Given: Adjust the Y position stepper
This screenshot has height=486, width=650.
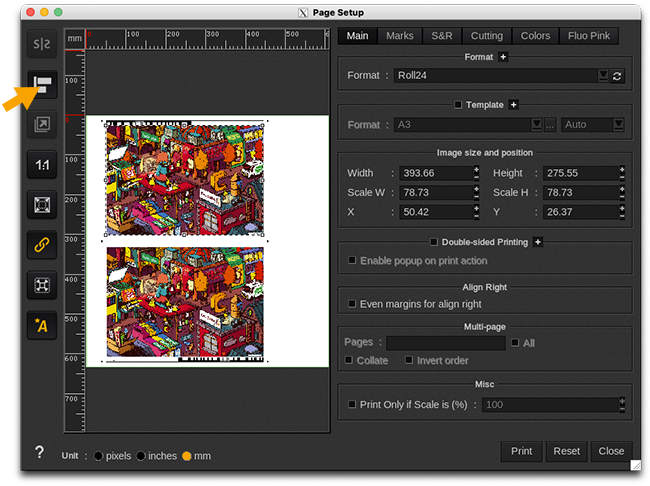Looking at the screenshot, I should (622, 212).
